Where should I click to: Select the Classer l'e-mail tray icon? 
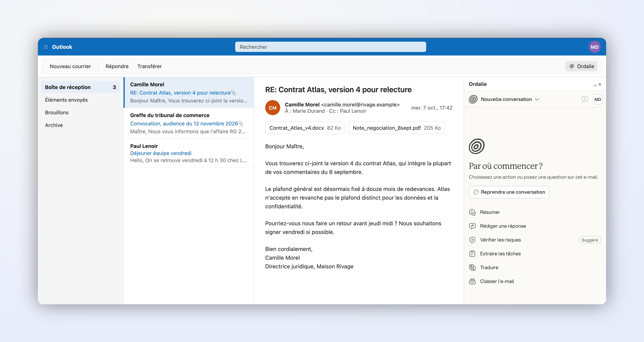click(472, 281)
